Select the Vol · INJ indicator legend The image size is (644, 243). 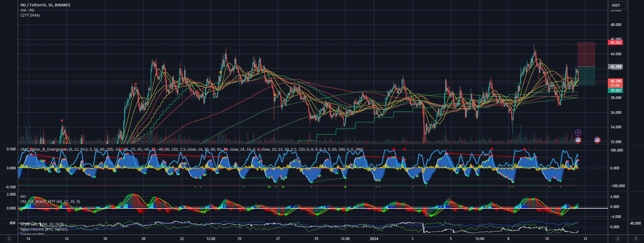tap(27, 10)
